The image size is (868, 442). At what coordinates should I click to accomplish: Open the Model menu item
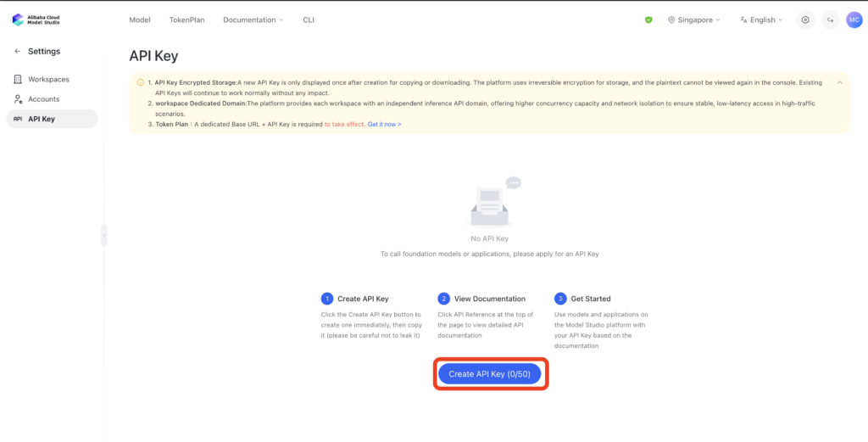point(140,20)
